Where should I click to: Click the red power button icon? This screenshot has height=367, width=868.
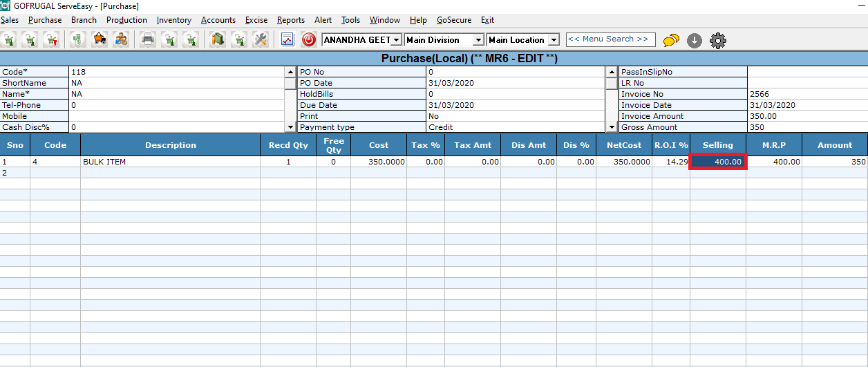click(x=309, y=39)
